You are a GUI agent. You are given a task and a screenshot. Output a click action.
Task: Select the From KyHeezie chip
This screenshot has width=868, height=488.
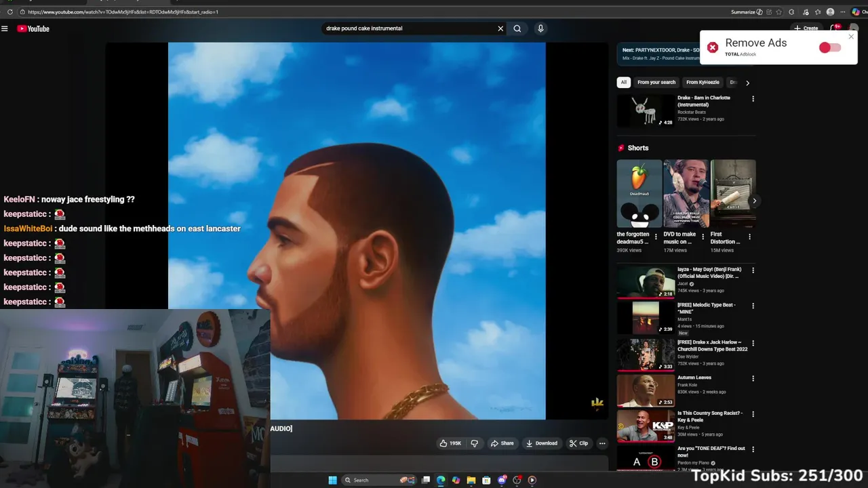click(703, 82)
